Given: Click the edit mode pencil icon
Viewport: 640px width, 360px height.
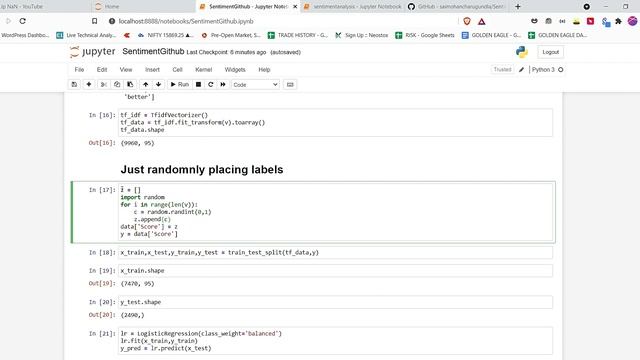Looking at the screenshot, I should click(521, 70).
